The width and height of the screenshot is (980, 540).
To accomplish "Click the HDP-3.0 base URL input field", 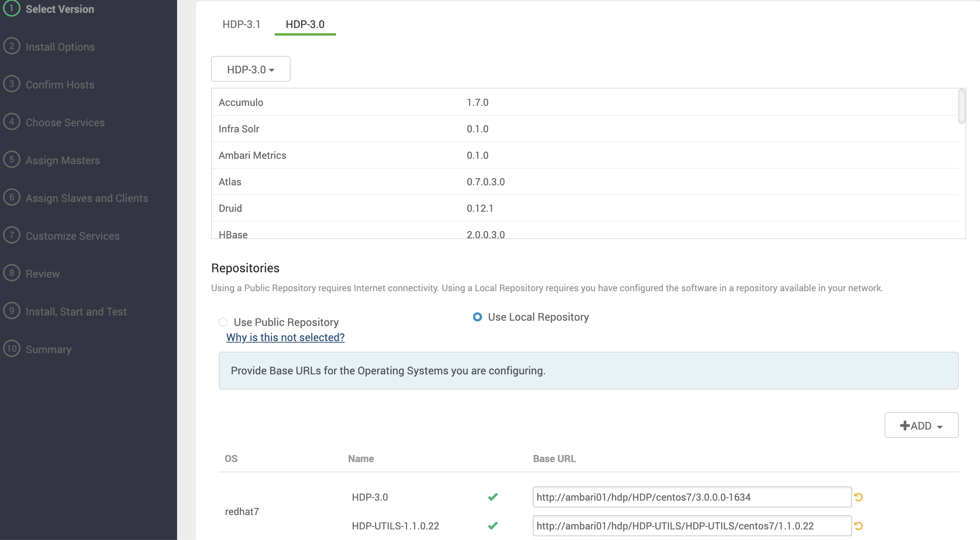I will click(x=692, y=497).
